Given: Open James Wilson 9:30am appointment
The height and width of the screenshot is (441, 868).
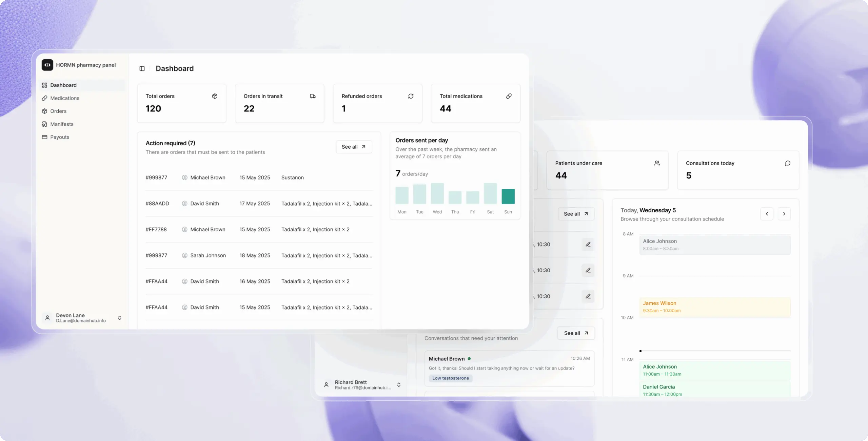Looking at the screenshot, I should click(x=714, y=307).
